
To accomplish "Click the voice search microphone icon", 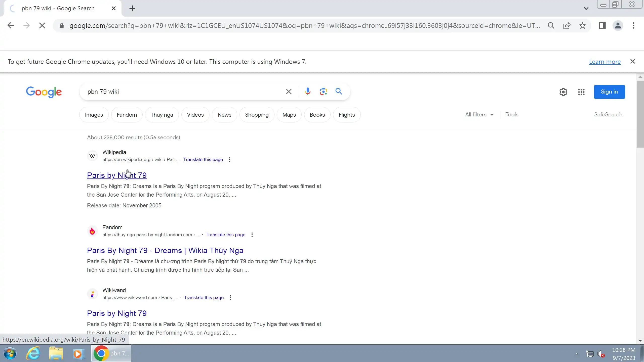I will [x=307, y=92].
